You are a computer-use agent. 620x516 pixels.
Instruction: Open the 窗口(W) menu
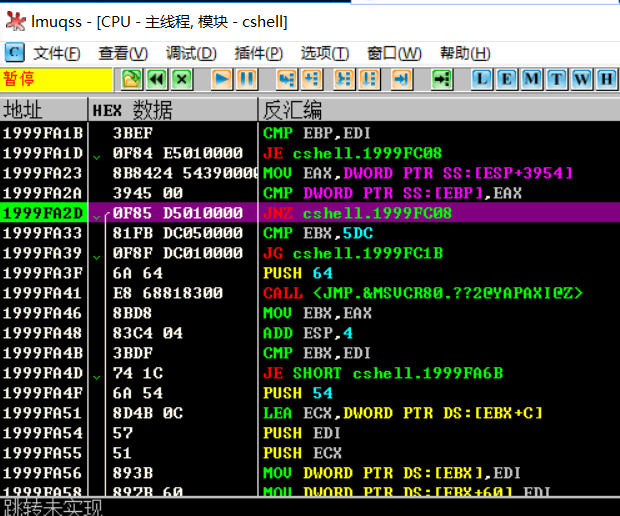394,53
